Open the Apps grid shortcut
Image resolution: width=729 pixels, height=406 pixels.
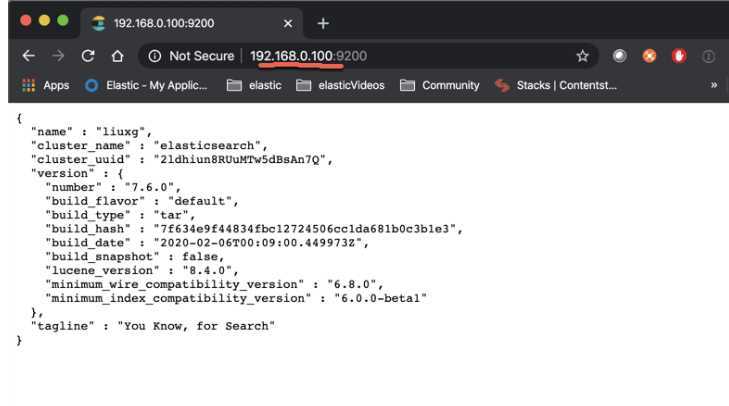pyautogui.click(x=45, y=85)
